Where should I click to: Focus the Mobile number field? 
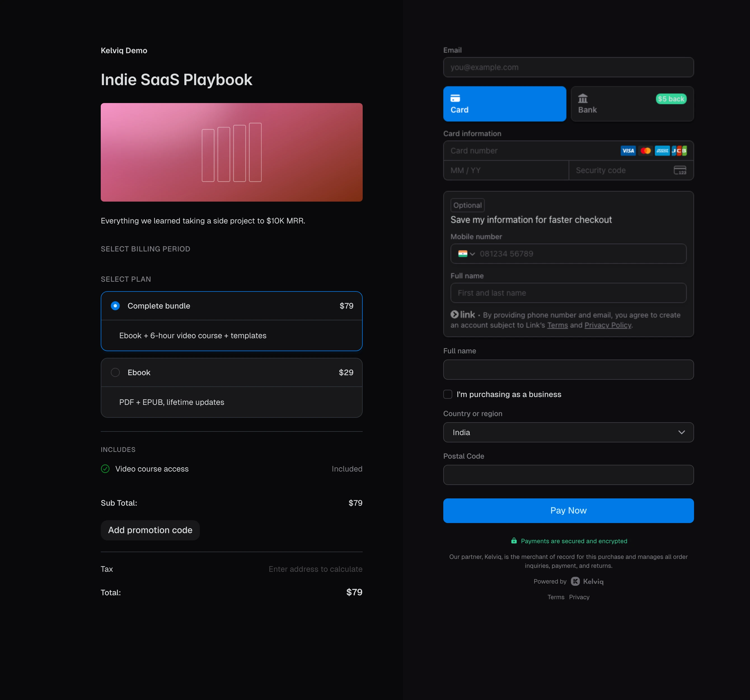pos(568,254)
